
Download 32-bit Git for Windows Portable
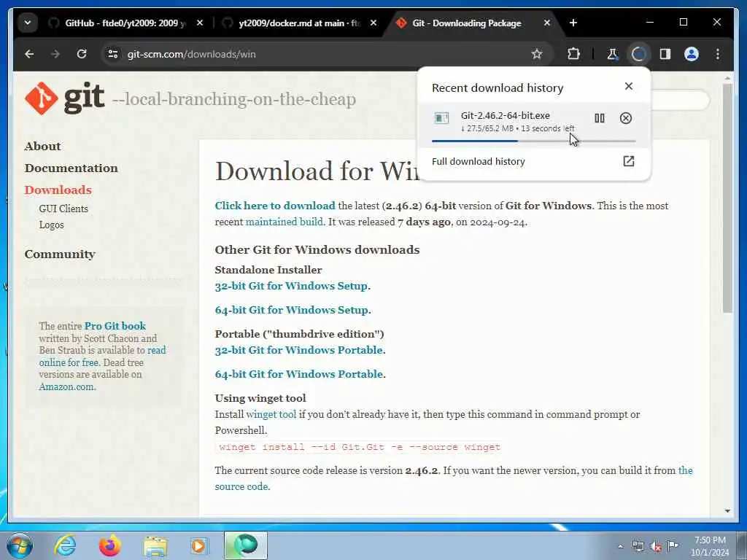click(x=299, y=350)
